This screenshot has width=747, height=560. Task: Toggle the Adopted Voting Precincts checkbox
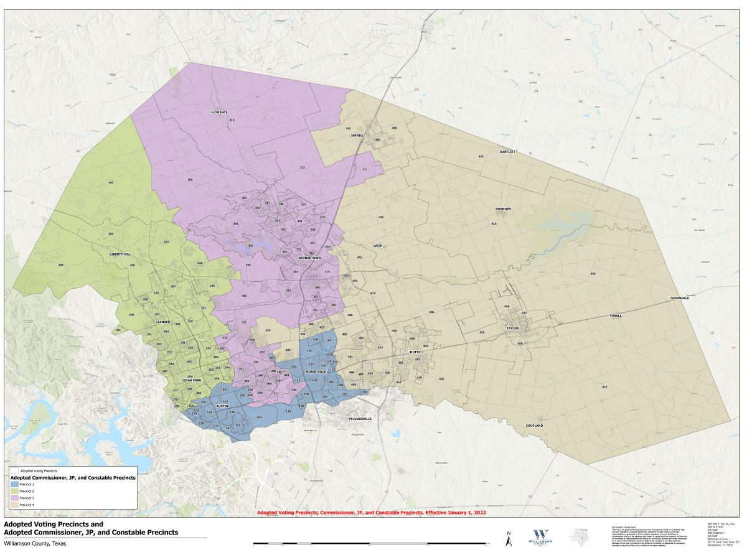(x=14, y=470)
